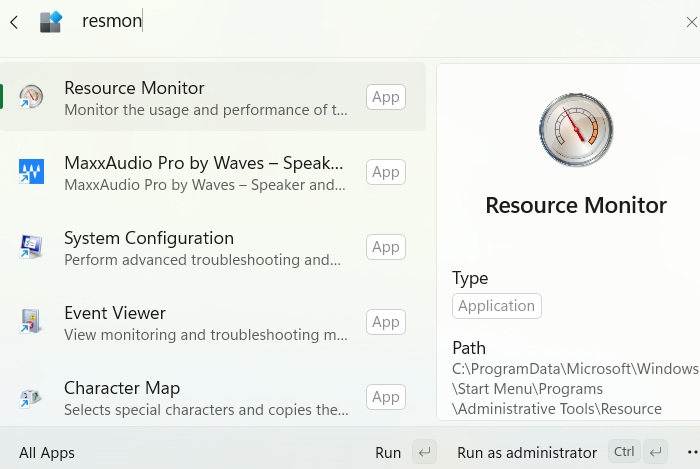The width and height of the screenshot is (700, 469).
Task: Open the All Apps filter
Action: (x=47, y=453)
